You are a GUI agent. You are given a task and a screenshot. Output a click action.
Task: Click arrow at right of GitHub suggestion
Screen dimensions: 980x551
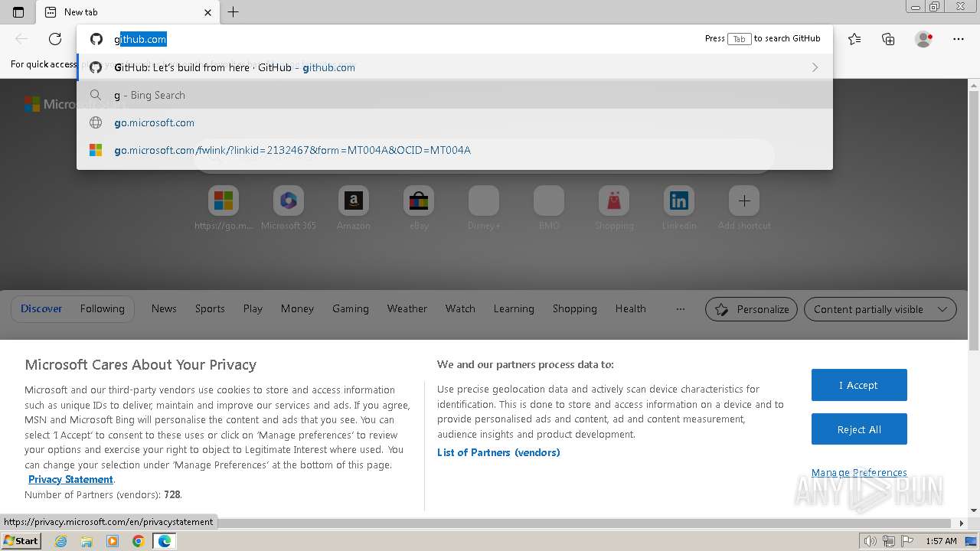[x=815, y=67]
